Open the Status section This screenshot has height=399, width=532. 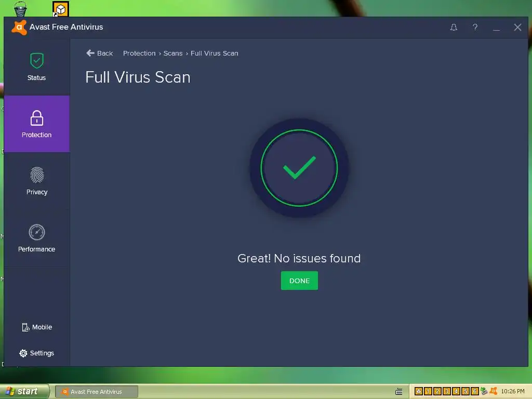(37, 67)
